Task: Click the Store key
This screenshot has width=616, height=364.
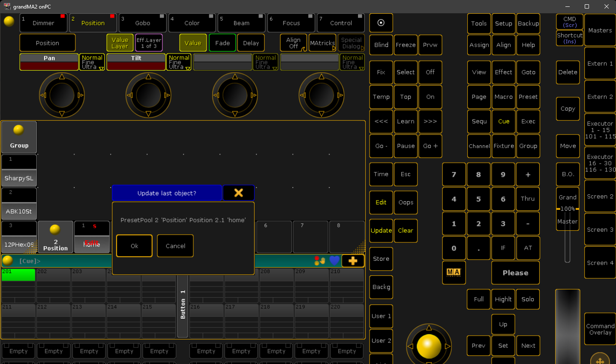Action: (x=381, y=259)
